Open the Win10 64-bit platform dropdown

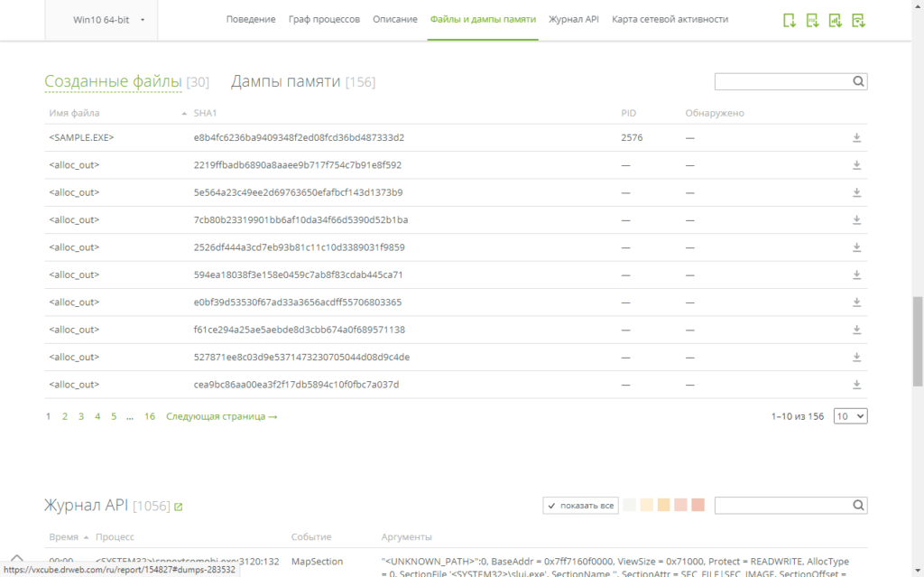[x=108, y=20]
